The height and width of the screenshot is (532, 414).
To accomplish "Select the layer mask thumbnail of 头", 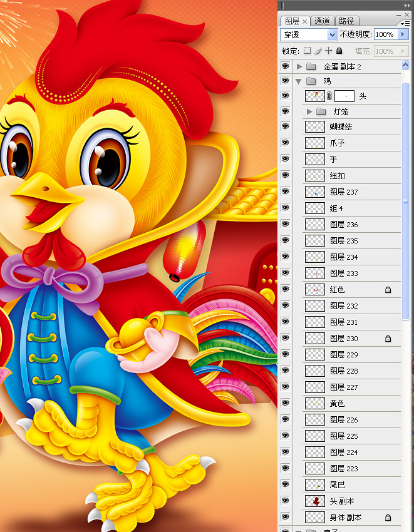I will [344, 96].
